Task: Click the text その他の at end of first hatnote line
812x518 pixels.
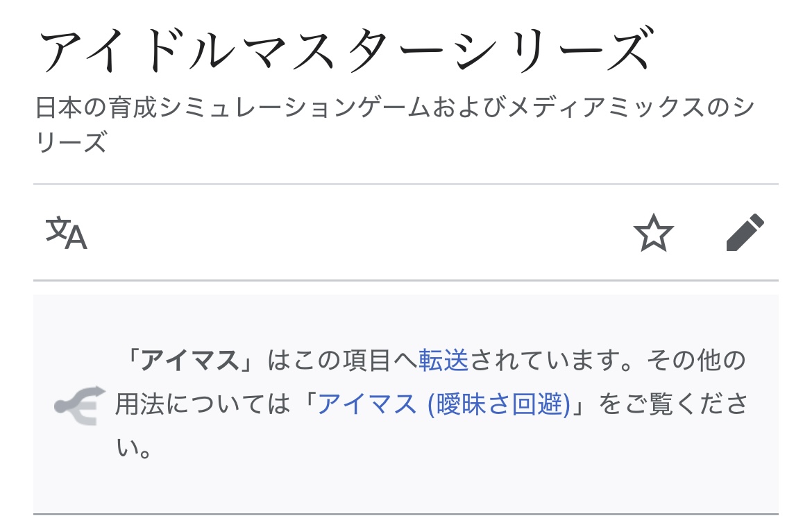Action: pyautogui.click(x=695, y=361)
